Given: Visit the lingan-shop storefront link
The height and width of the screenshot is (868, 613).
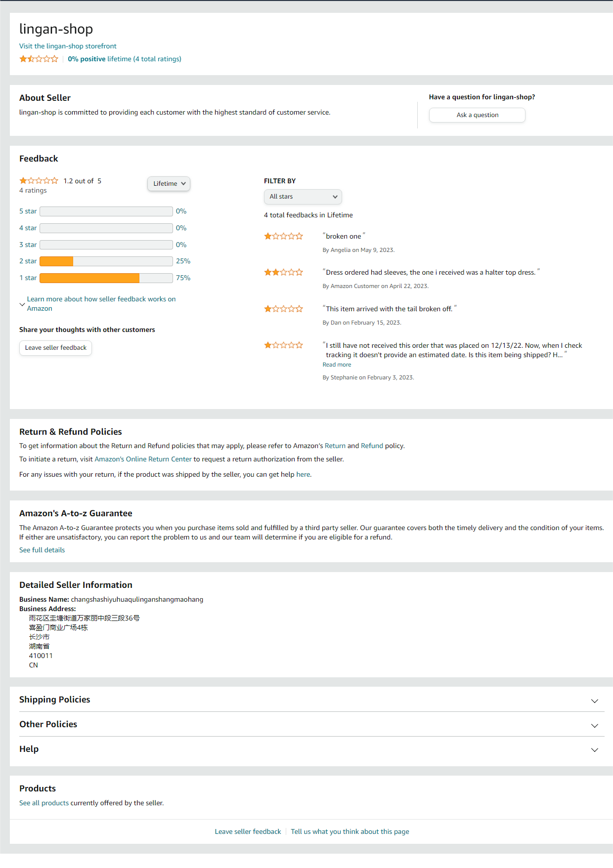Looking at the screenshot, I should (68, 46).
